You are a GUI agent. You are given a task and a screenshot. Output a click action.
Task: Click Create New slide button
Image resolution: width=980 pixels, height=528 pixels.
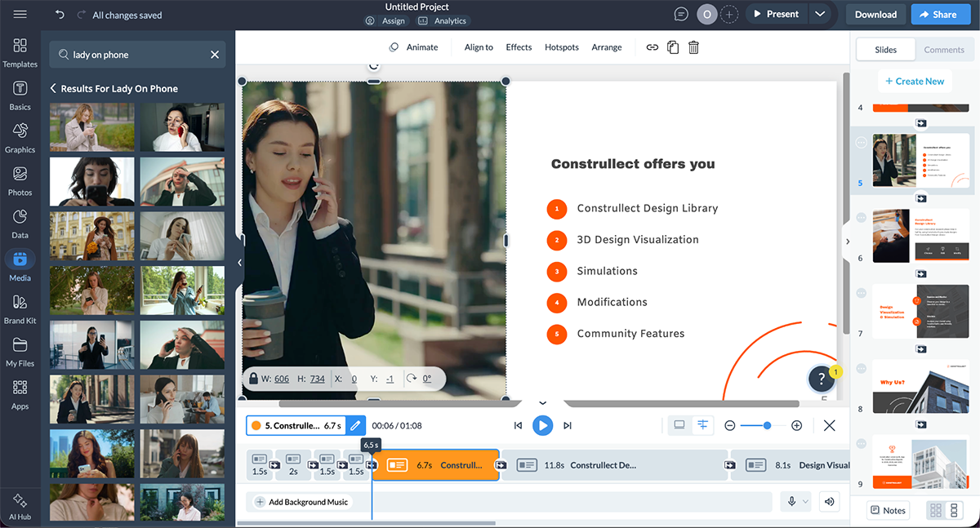913,81
